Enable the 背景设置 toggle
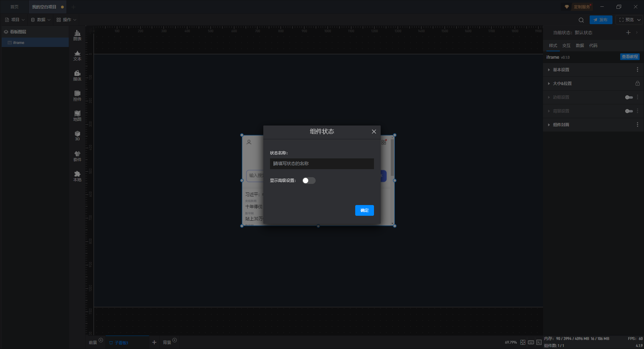This screenshot has height=349, width=644. (x=629, y=111)
